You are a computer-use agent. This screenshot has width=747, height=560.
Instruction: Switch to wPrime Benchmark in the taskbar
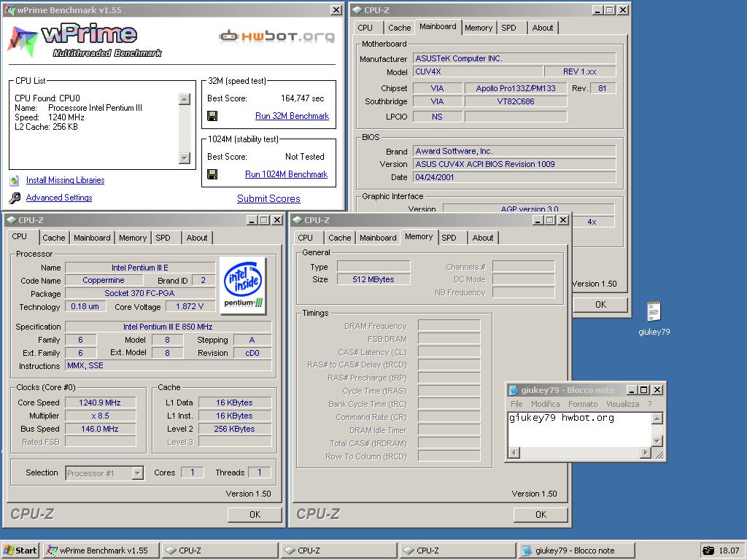[x=99, y=551]
